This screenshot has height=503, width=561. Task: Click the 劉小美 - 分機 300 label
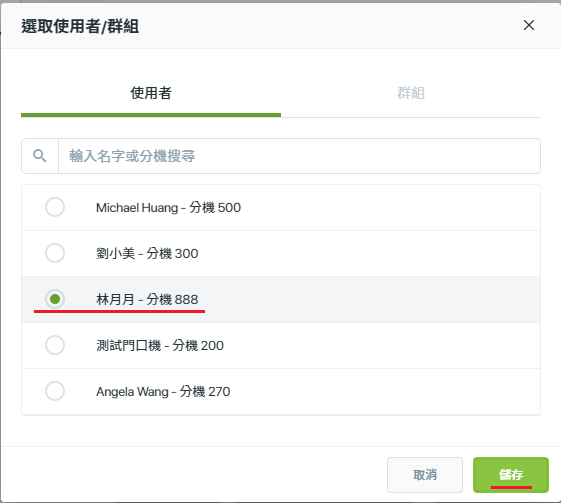147,253
